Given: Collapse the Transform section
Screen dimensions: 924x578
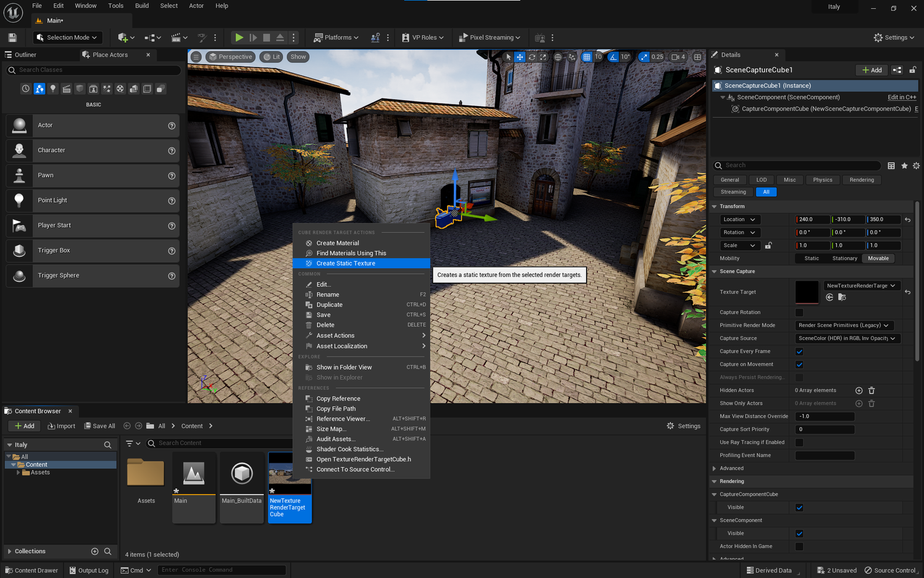Looking at the screenshot, I should 715,207.
